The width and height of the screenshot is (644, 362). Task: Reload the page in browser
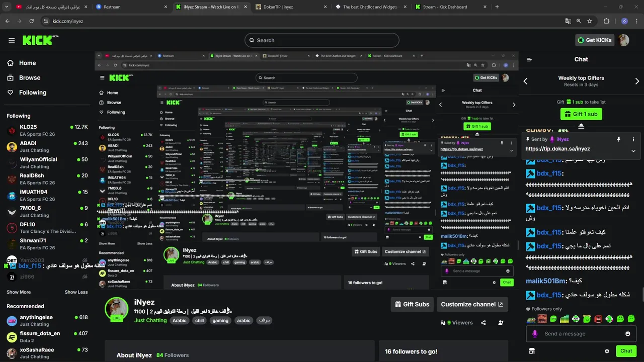[31, 21]
